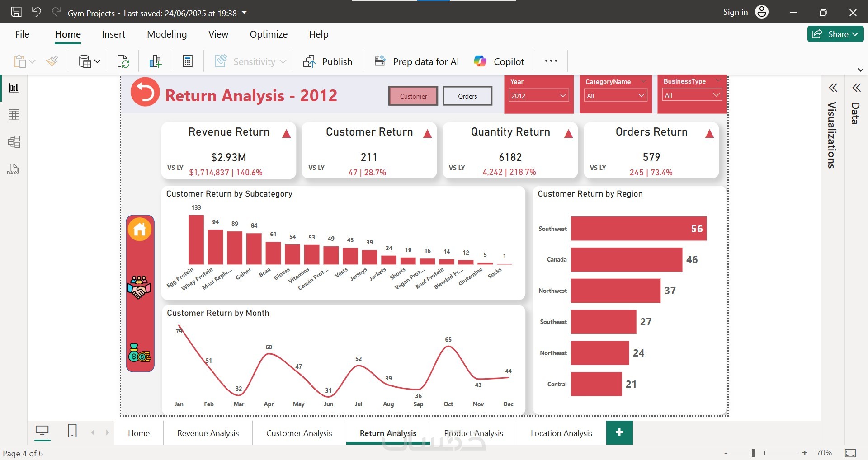Screen dimensions: 868x460
Task: Click the Orders Return card
Action: (x=651, y=150)
